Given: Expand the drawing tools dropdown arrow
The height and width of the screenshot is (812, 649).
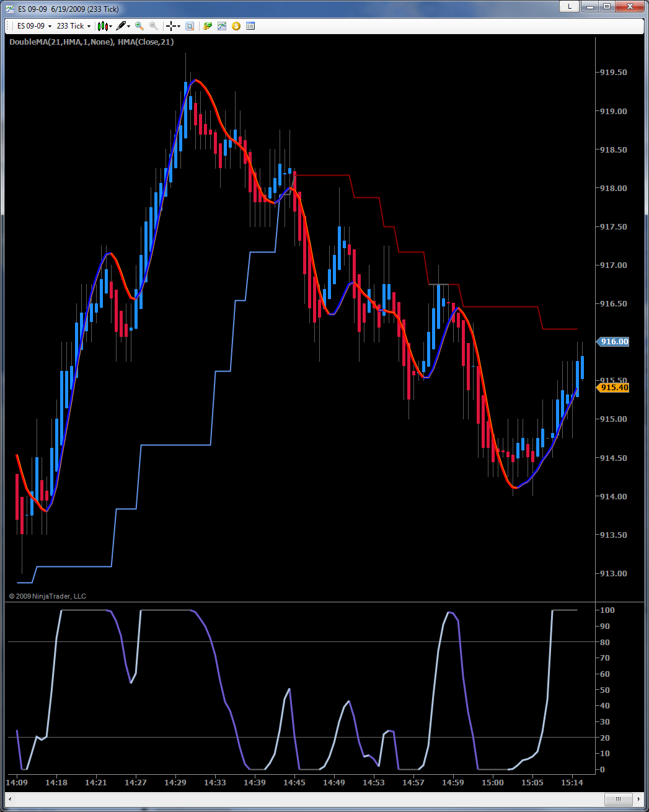Looking at the screenshot, I should [x=129, y=26].
